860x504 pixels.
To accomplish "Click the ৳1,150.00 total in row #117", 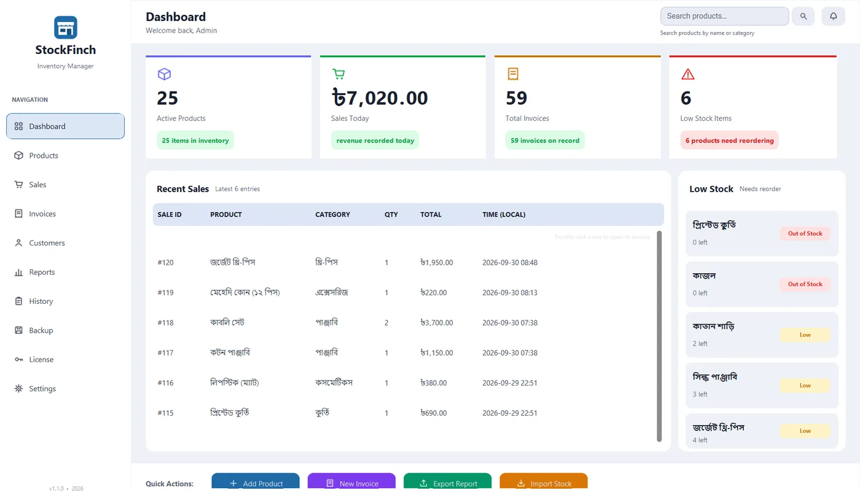I will (437, 352).
